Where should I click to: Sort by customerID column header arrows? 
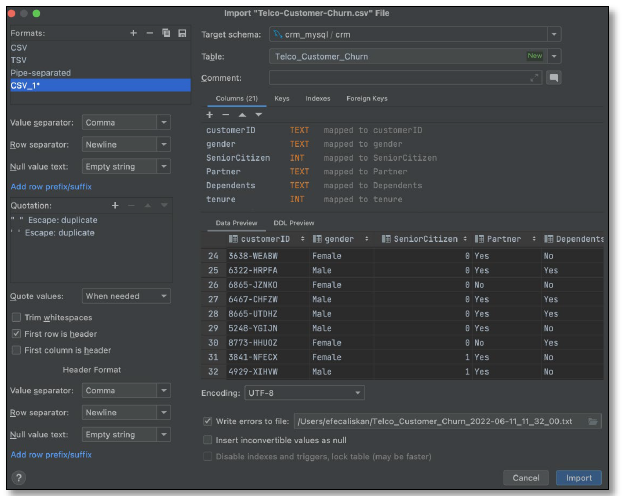303,239
